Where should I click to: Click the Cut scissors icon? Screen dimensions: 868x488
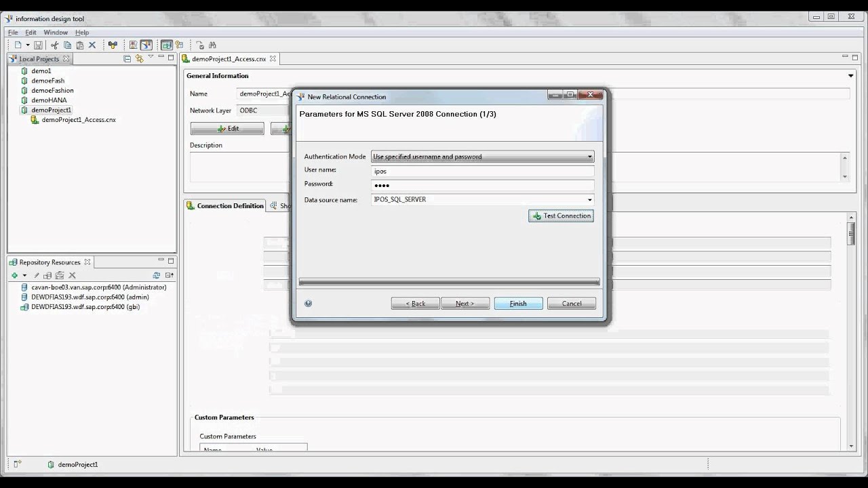pos(55,45)
